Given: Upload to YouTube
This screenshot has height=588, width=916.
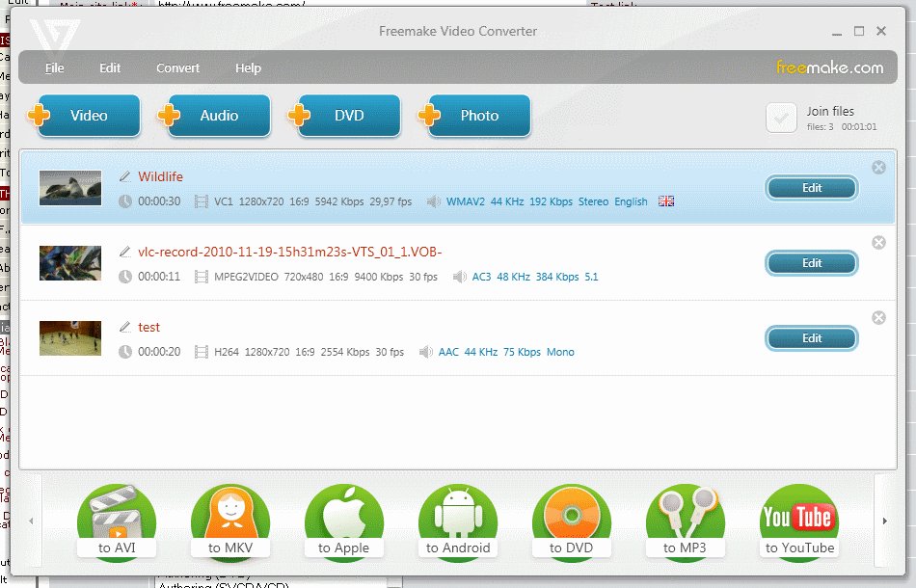Looking at the screenshot, I should pos(799,522).
